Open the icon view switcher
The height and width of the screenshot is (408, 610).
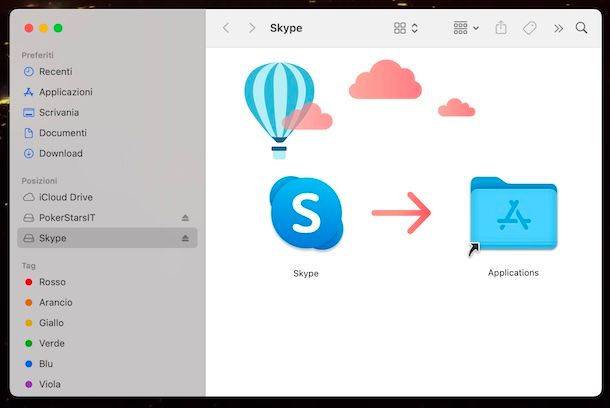[406, 28]
